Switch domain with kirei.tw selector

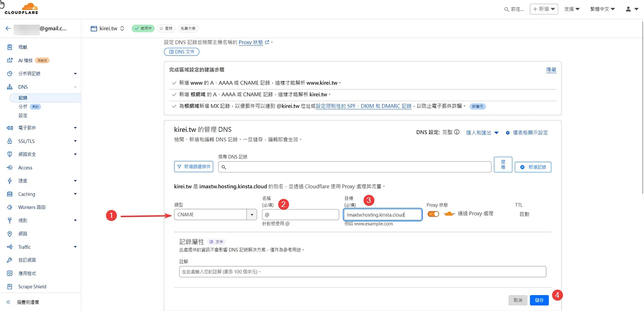click(107, 29)
